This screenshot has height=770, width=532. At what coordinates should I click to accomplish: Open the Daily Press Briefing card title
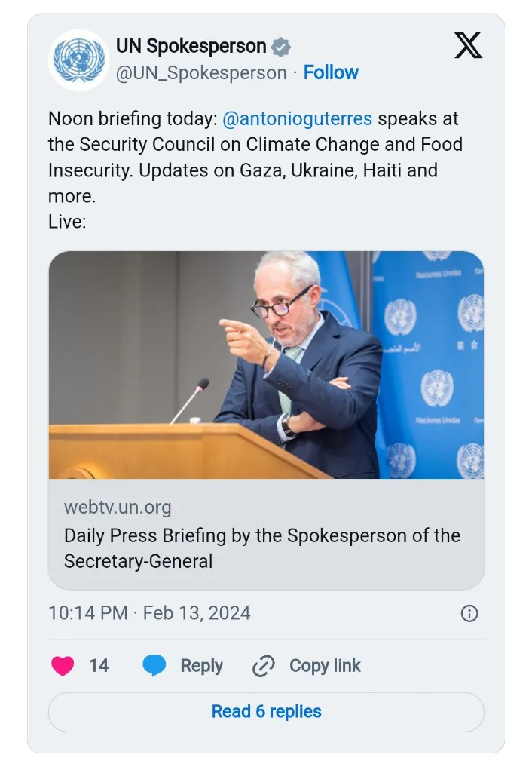pyautogui.click(x=261, y=548)
